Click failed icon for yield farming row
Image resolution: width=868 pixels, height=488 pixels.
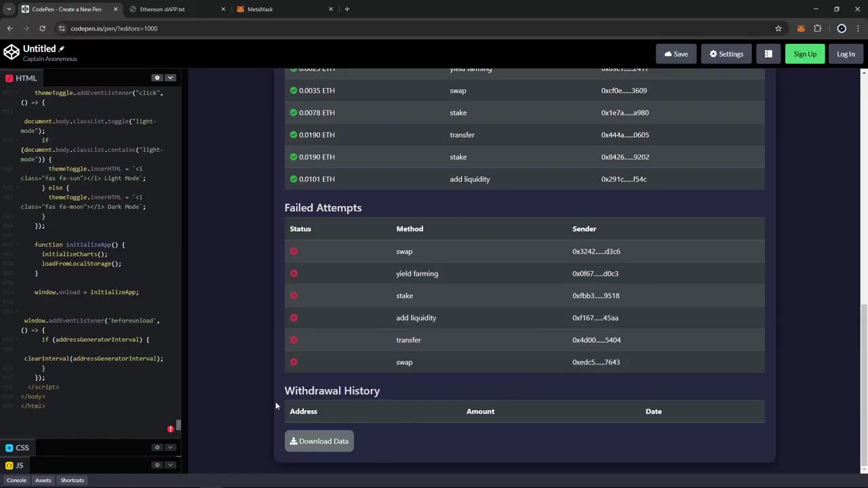pos(294,273)
